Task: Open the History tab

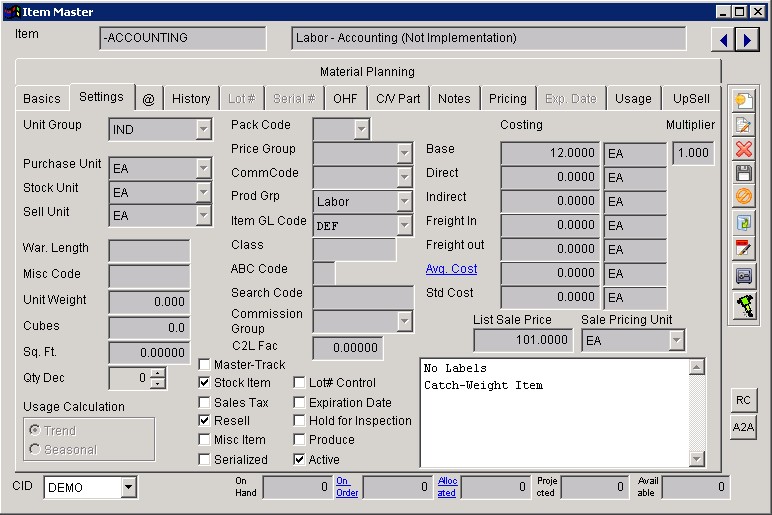Action: click(191, 98)
